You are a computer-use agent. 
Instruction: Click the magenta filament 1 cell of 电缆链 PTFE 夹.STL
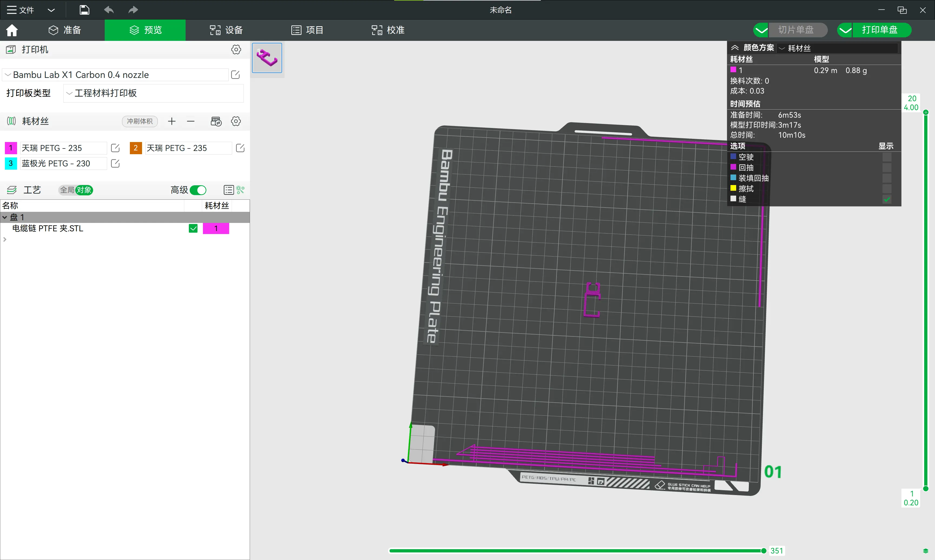216,228
